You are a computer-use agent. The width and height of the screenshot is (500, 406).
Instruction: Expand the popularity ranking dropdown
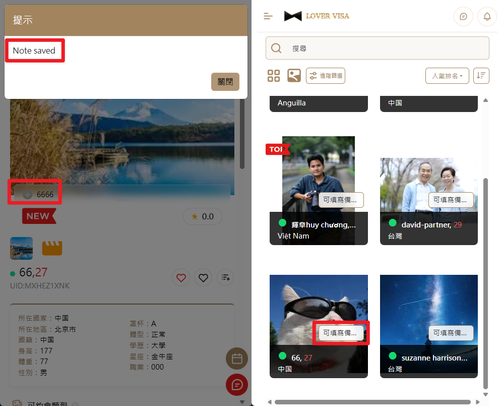click(x=447, y=76)
